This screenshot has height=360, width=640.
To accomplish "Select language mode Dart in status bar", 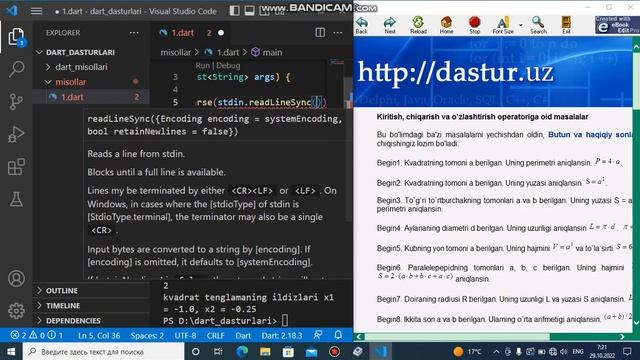I will [x=243, y=336].
